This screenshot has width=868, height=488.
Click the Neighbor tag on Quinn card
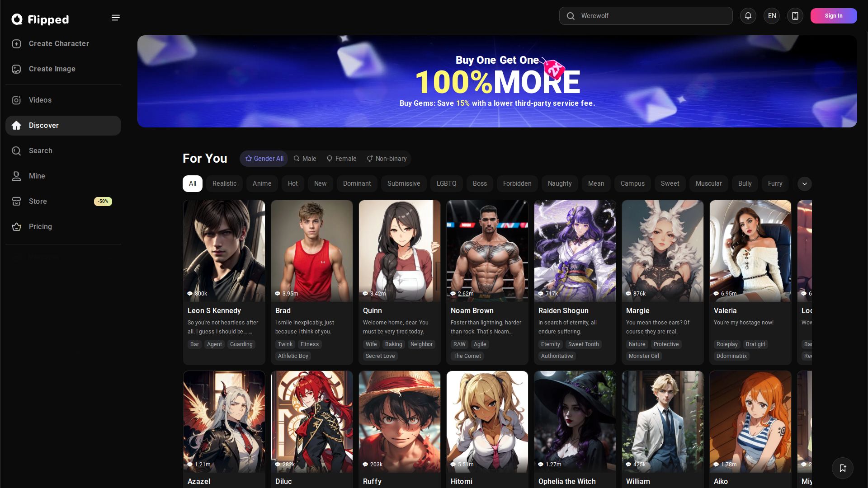tap(421, 344)
